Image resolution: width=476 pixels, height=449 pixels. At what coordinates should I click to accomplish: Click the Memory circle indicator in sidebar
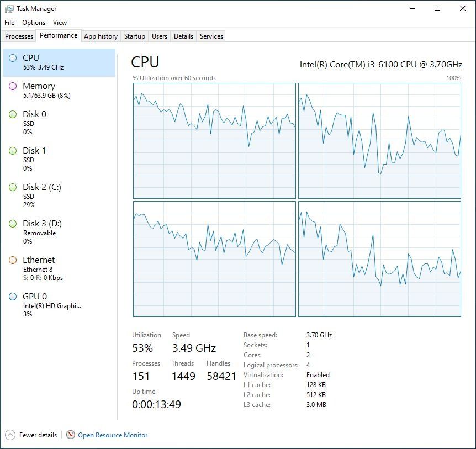(x=13, y=86)
